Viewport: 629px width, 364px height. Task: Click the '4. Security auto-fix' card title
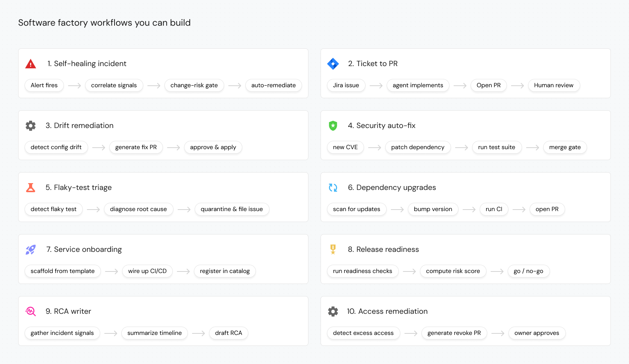[x=382, y=126]
